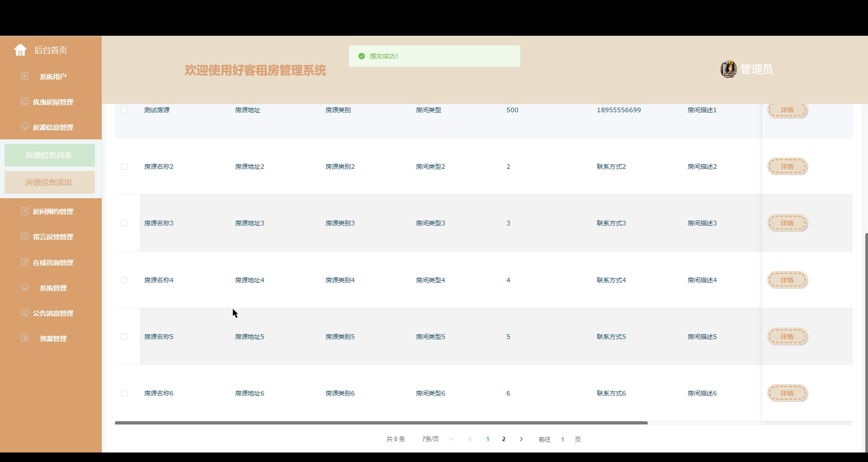Click 房源类别3 cell
This screenshot has width=868, height=462.
pos(340,223)
